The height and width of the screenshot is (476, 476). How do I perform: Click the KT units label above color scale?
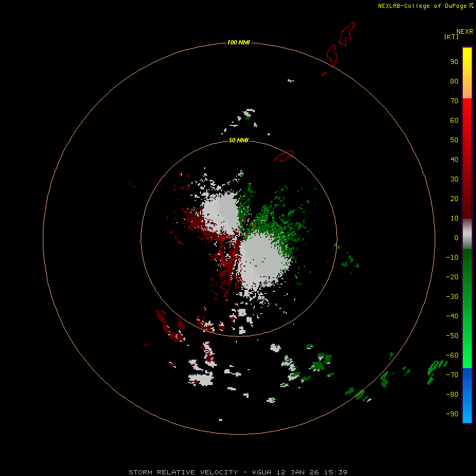[451, 36]
